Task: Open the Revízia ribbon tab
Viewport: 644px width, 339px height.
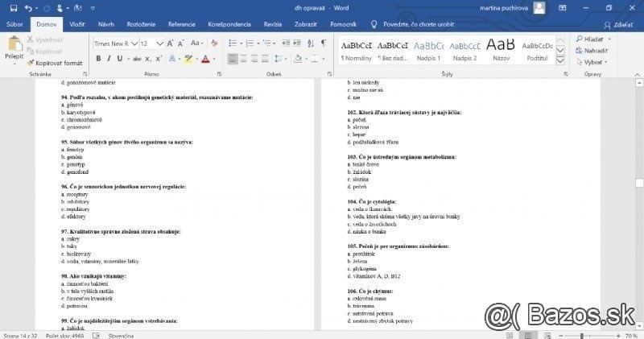Action: pyautogui.click(x=273, y=25)
